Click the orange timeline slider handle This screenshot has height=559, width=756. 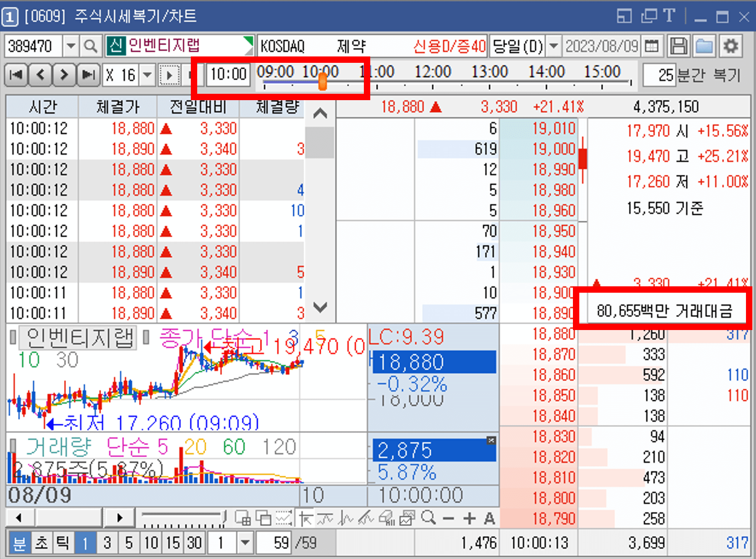tap(322, 82)
